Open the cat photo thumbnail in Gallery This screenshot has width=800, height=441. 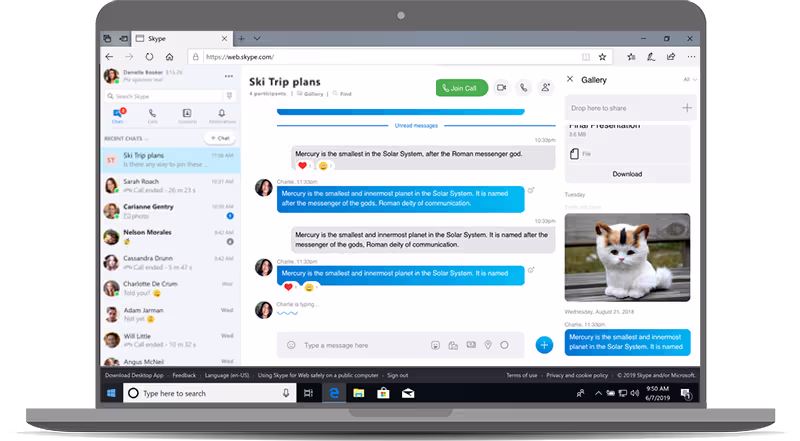(627, 257)
